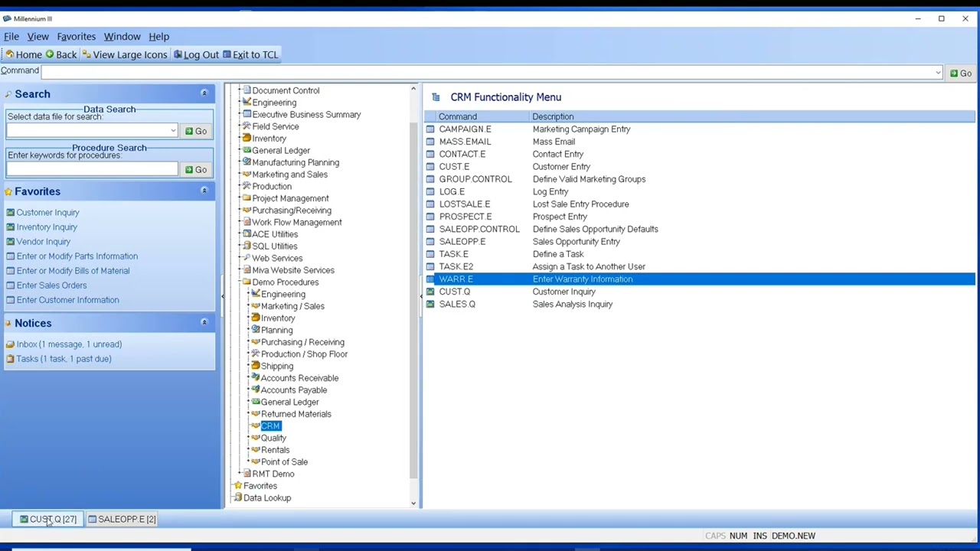Switch to CUST.Q [27] window tab

[x=48, y=519]
